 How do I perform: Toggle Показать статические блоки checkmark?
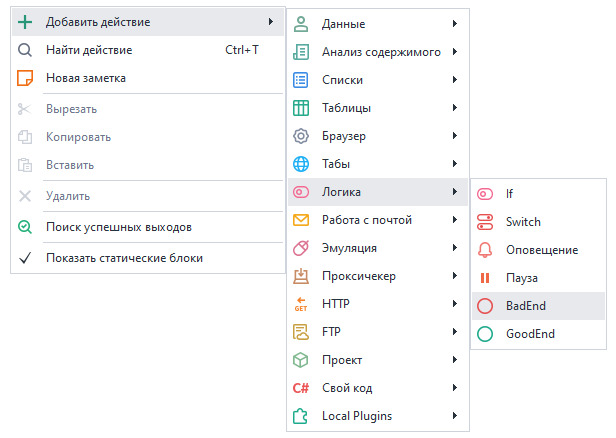(26, 258)
